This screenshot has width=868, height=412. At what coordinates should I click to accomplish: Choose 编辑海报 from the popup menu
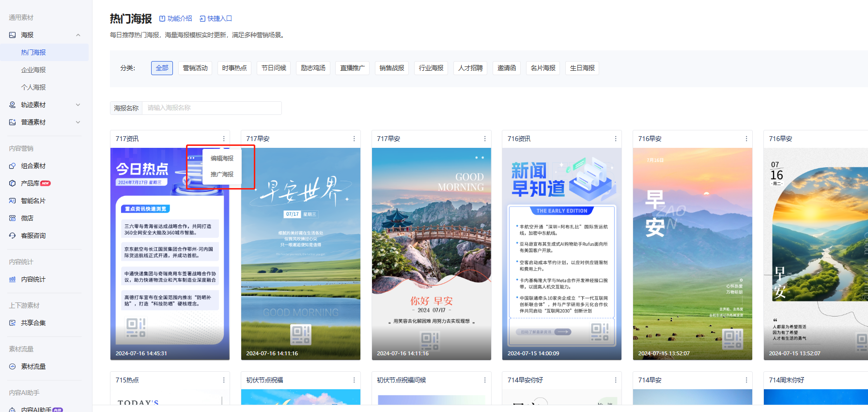[x=222, y=158]
